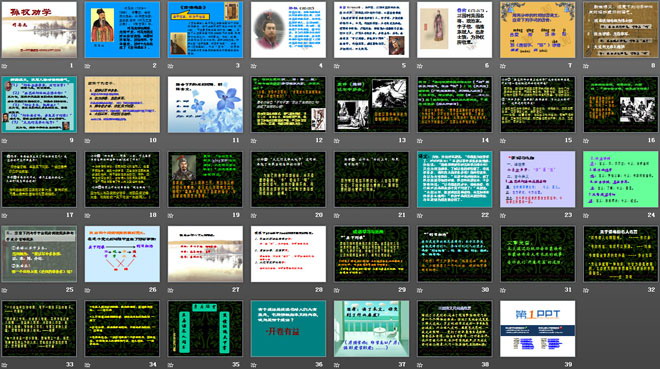
Task: Select slide 28 with white background
Action: 288,254
